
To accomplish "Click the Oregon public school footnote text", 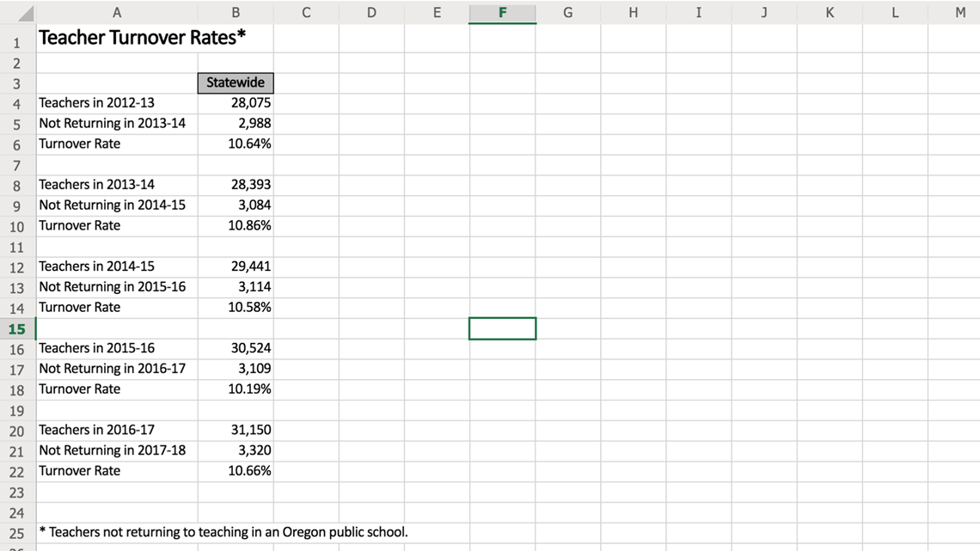I will point(224,533).
